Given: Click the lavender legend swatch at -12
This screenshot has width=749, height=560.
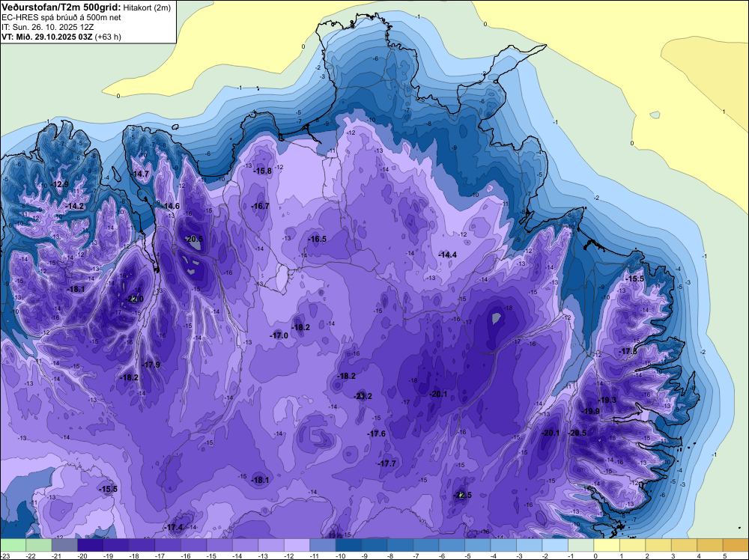Looking at the screenshot, I should click(297, 545).
